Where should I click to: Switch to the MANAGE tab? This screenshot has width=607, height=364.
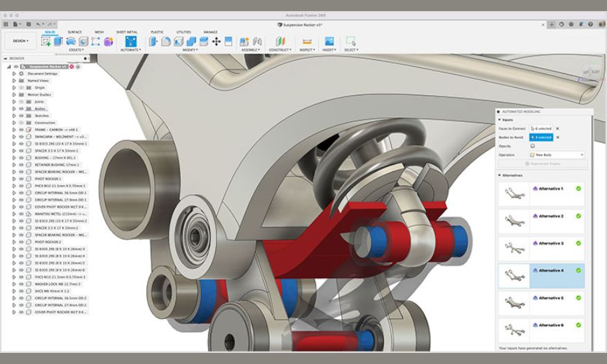[210, 32]
